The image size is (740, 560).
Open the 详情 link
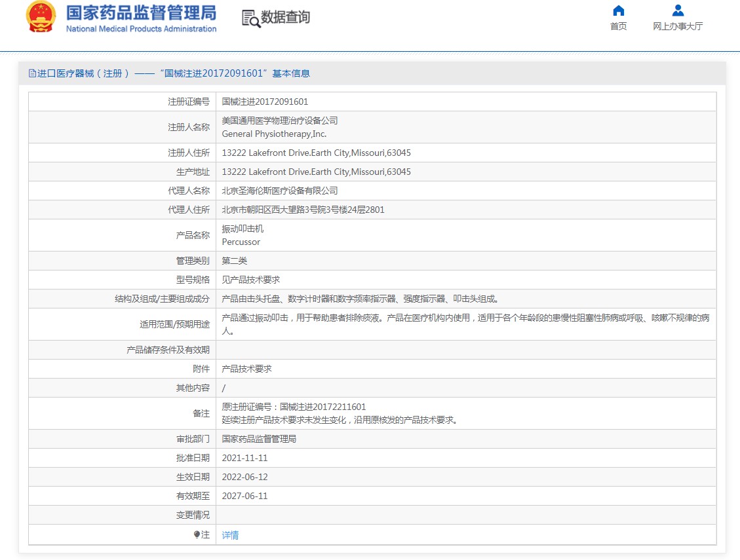coord(230,535)
